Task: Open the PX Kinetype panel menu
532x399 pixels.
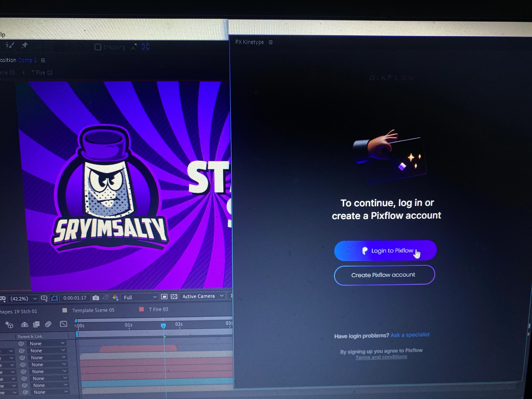Action: (x=271, y=42)
